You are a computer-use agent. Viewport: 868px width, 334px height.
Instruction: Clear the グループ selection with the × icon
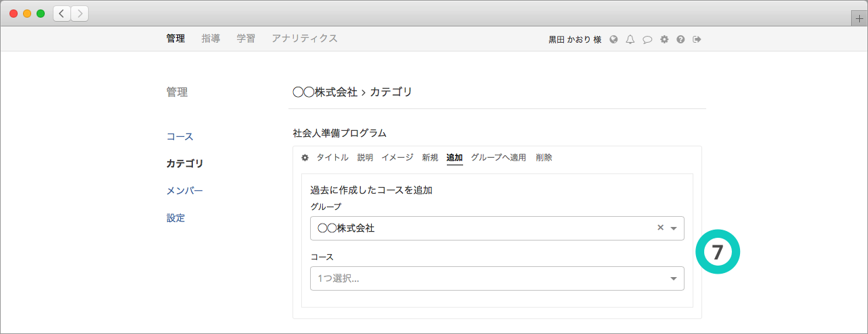660,228
